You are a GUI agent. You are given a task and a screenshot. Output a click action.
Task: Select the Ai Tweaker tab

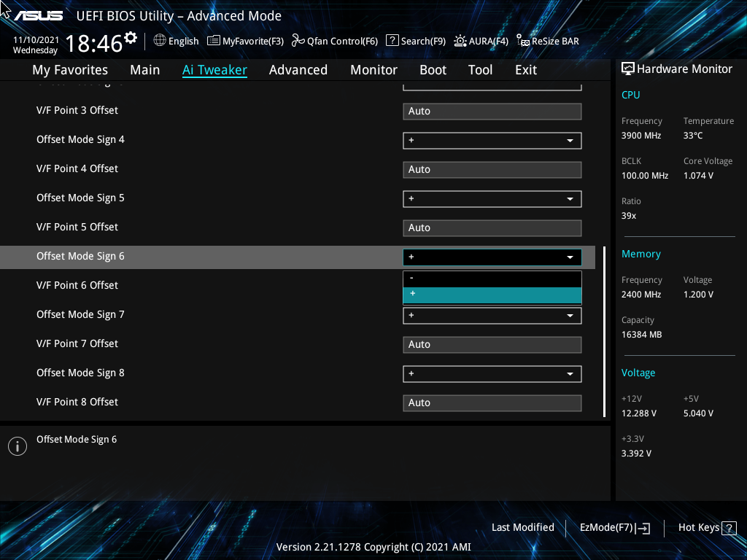coord(214,70)
